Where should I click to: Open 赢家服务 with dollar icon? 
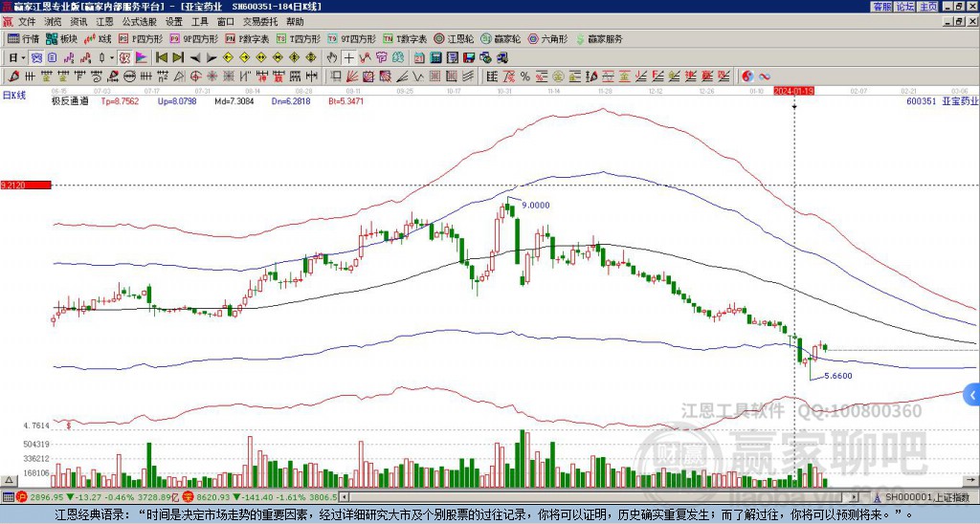point(598,38)
